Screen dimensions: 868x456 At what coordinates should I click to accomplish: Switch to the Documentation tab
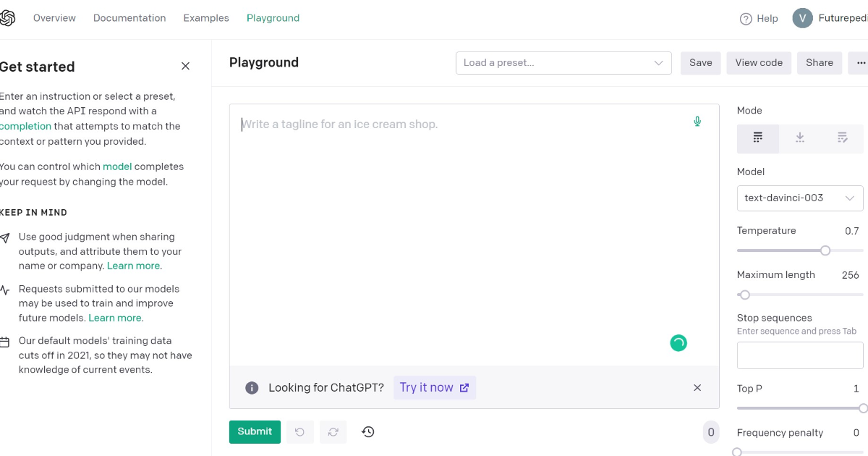[x=129, y=17]
